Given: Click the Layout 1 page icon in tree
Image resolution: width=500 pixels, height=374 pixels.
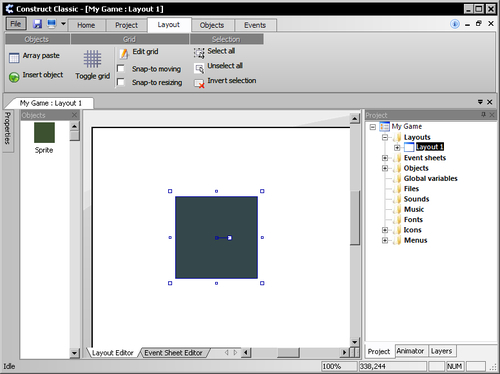Looking at the screenshot, I should [x=409, y=147].
